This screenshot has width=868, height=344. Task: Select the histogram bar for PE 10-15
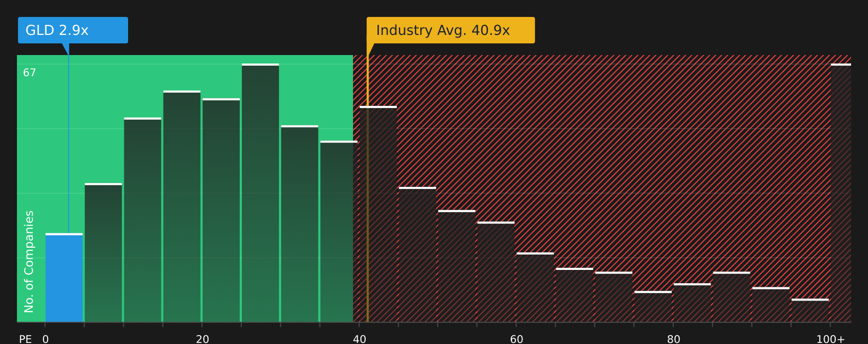(142, 220)
